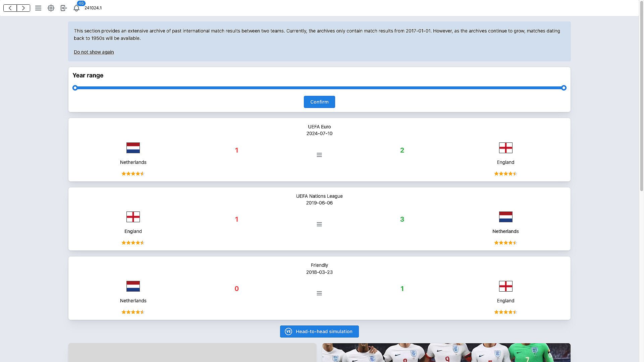Open the hamburger menu in top bar

[38, 8]
